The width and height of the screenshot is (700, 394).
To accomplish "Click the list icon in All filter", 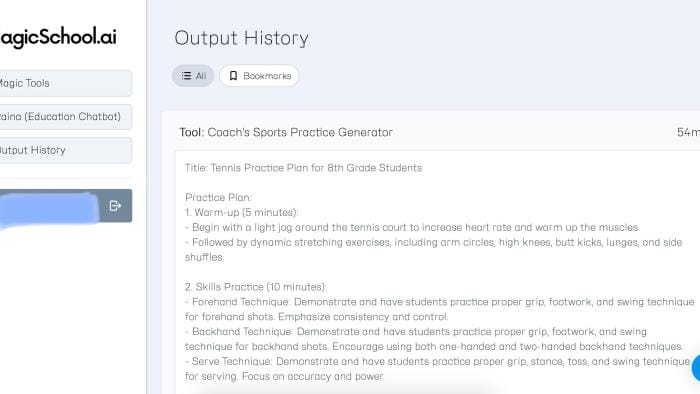I will 186,76.
